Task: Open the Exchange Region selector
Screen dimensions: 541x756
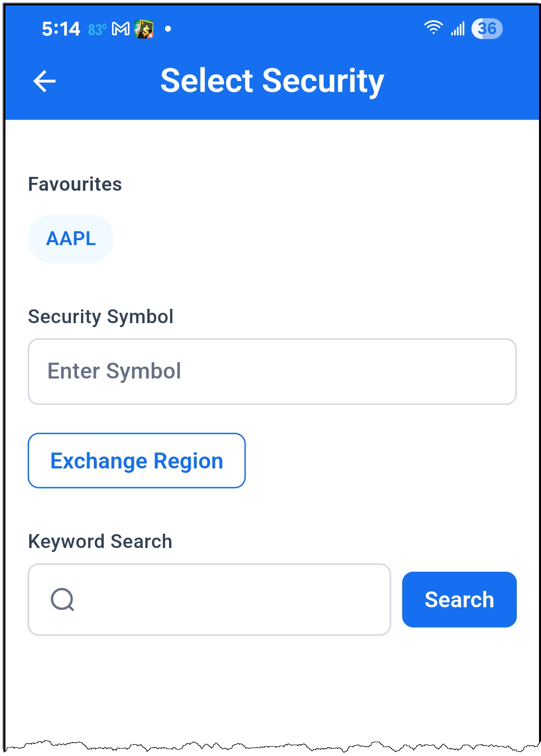Action: click(x=137, y=461)
